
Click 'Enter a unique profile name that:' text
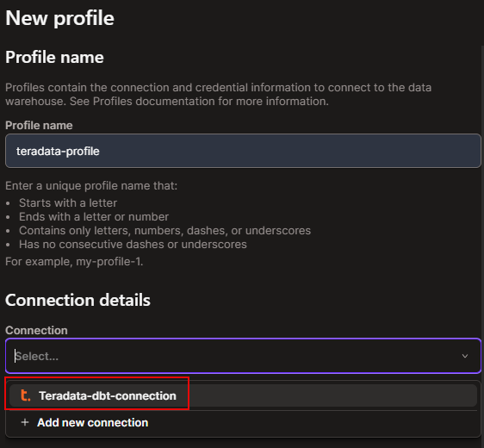91,186
